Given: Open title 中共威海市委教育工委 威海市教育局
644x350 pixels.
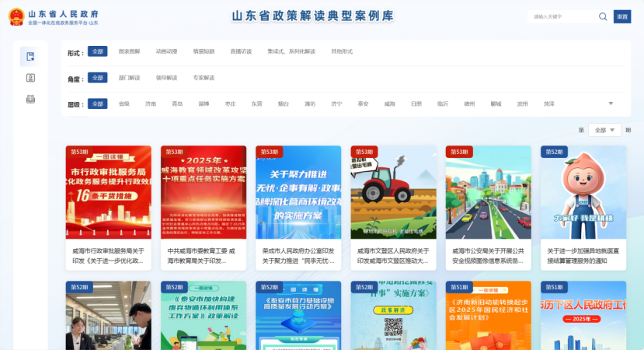Looking at the screenshot, I should click(x=204, y=256).
